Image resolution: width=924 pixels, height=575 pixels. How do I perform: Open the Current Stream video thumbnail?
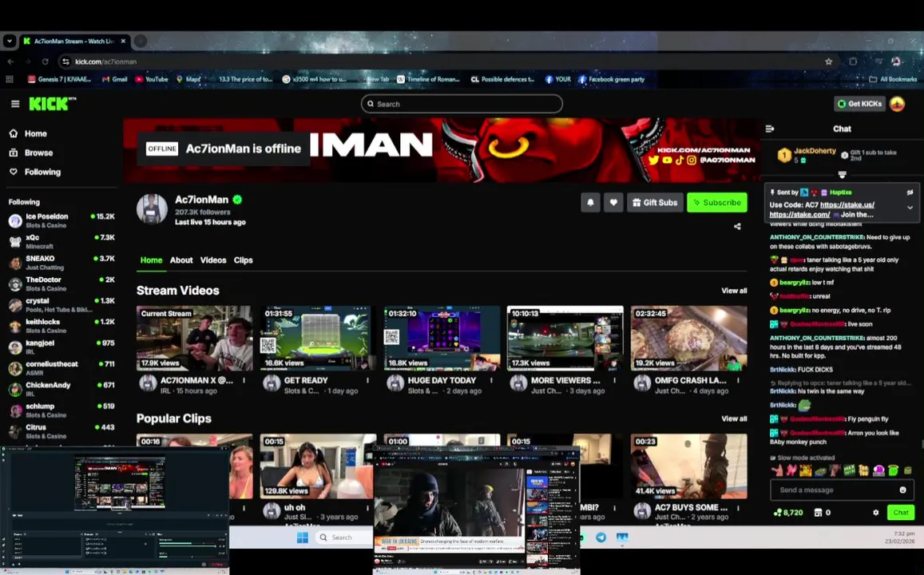pyautogui.click(x=195, y=338)
